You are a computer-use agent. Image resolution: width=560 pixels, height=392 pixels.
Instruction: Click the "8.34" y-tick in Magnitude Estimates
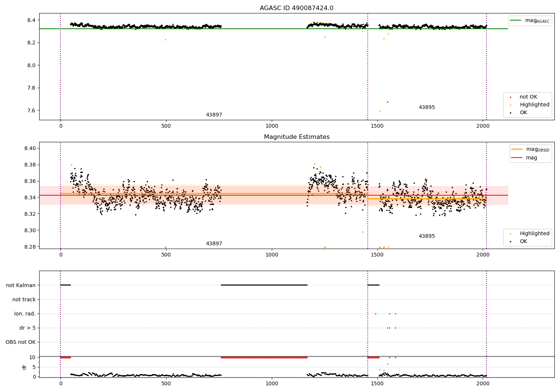(29, 197)
